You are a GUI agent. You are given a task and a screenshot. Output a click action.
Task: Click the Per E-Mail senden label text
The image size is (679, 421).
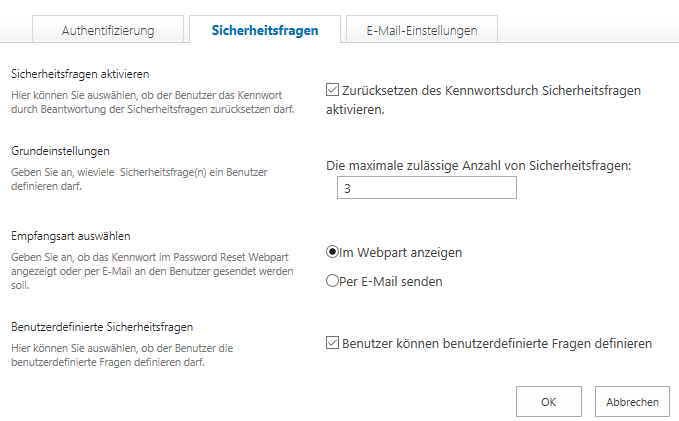point(391,282)
